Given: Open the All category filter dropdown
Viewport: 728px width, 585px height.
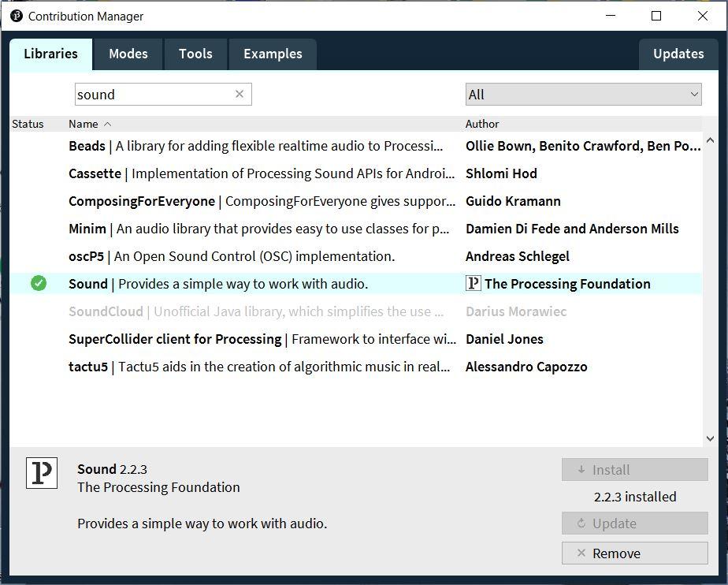Looking at the screenshot, I should coord(583,95).
